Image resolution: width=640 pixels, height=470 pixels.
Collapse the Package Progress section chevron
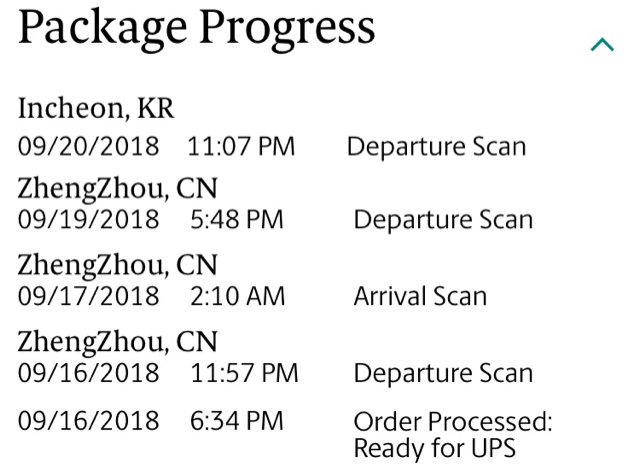click(602, 45)
